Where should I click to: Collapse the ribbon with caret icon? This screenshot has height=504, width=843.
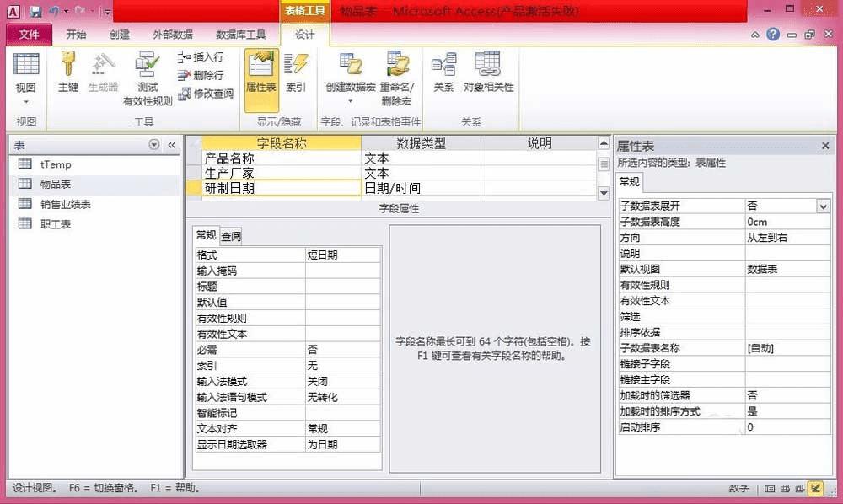[755, 35]
